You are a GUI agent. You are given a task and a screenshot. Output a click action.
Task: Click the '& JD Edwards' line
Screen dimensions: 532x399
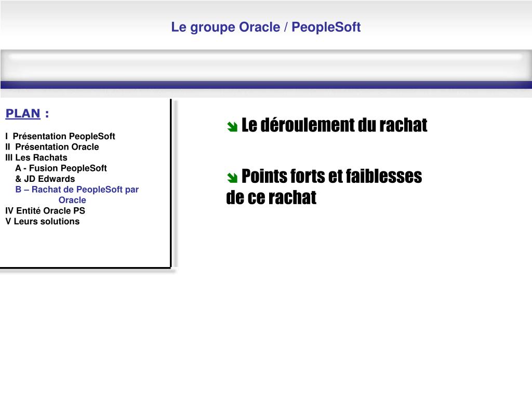coord(45,179)
